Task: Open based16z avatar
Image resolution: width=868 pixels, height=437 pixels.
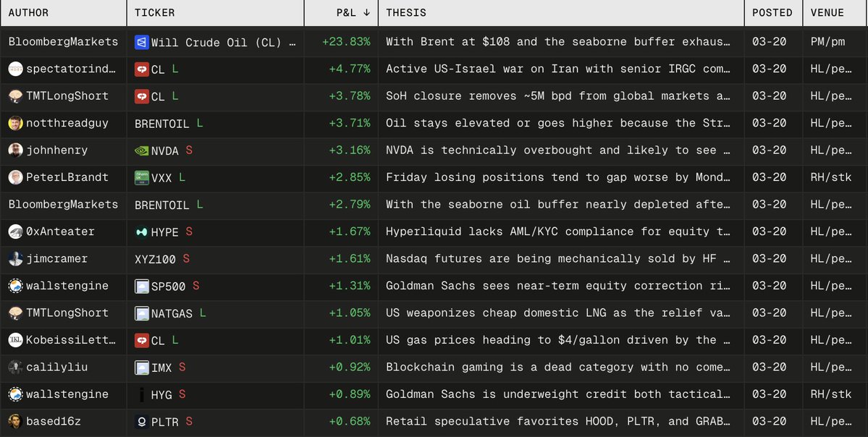Action: click(x=15, y=422)
